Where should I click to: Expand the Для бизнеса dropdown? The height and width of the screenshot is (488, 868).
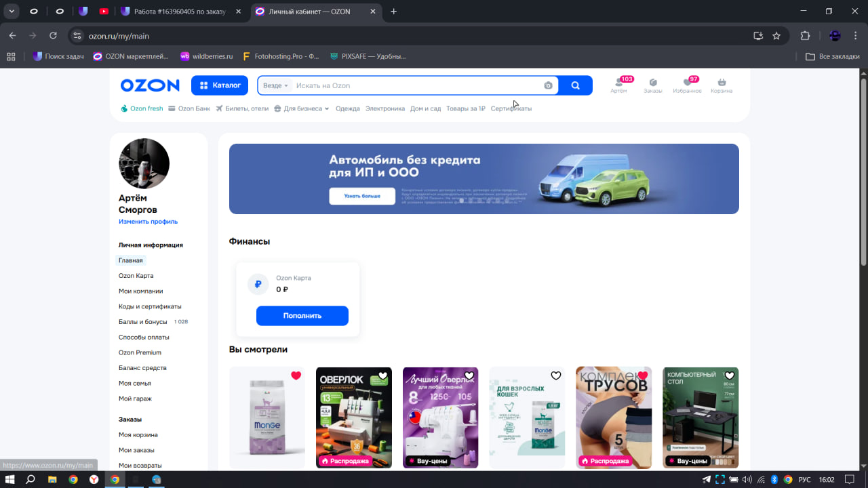click(x=302, y=108)
